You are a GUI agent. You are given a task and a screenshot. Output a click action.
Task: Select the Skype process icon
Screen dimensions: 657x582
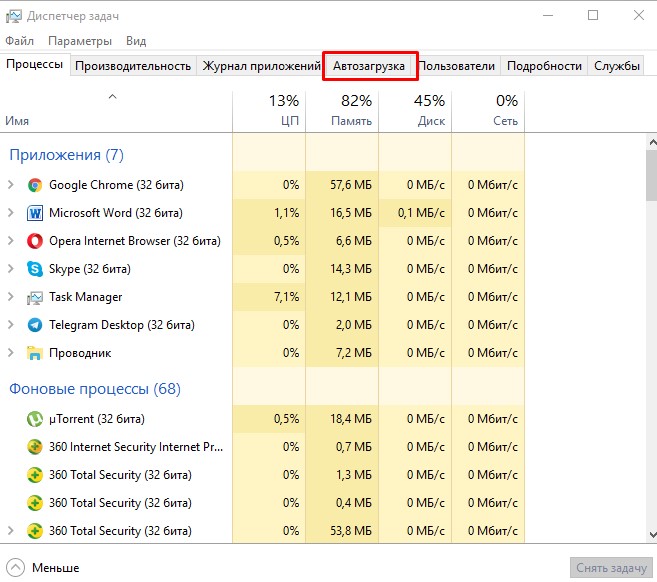click(x=35, y=269)
